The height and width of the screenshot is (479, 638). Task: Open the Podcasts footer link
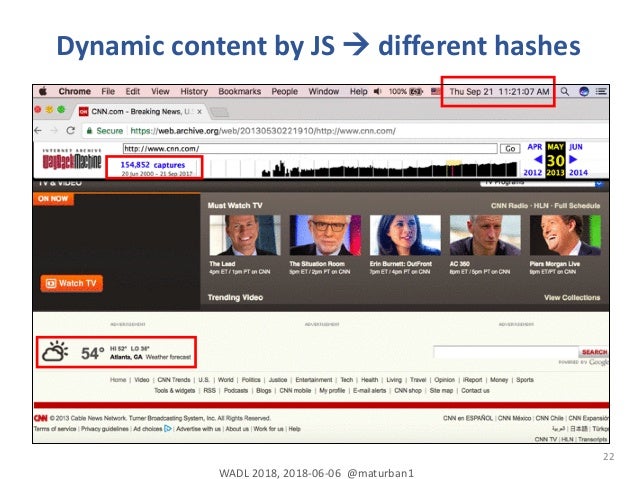pos(236,390)
